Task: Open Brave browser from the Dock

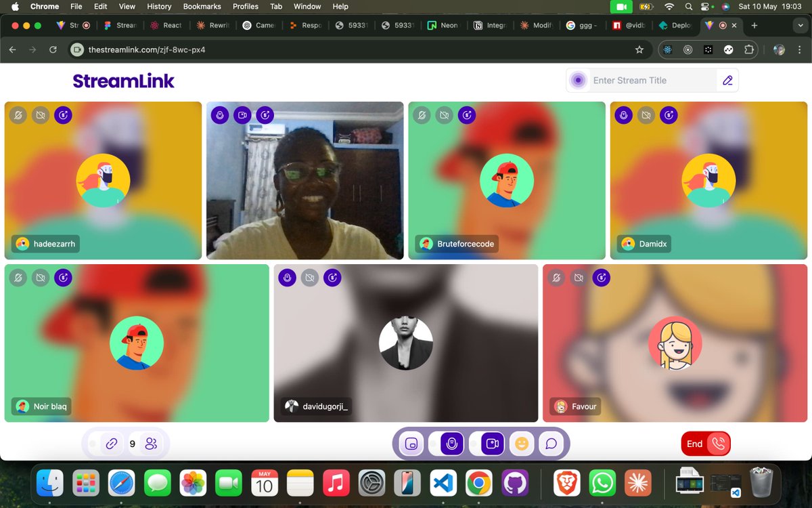Action: (566, 484)
